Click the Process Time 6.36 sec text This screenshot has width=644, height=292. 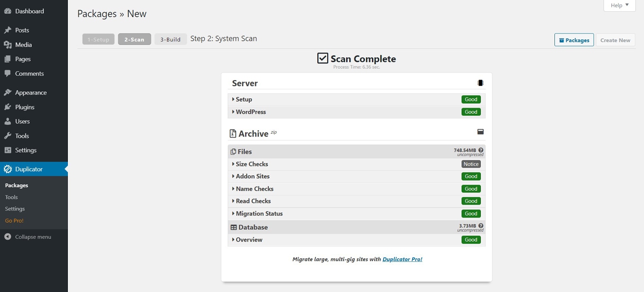356,67
